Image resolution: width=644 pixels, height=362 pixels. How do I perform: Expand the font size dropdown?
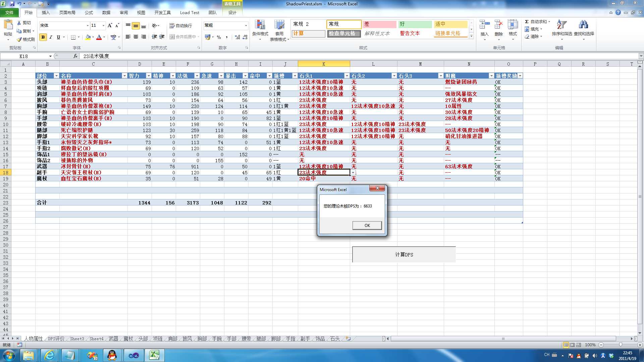(103, 25)
